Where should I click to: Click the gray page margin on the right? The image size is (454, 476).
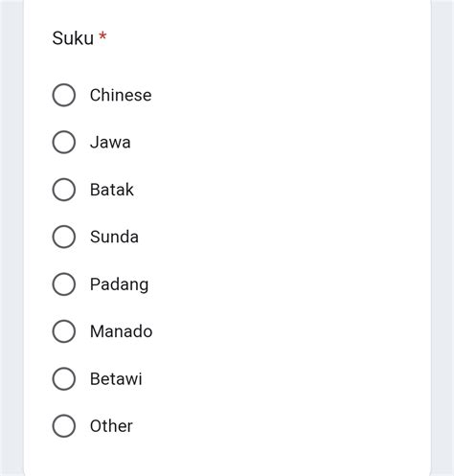pos(443,238)
